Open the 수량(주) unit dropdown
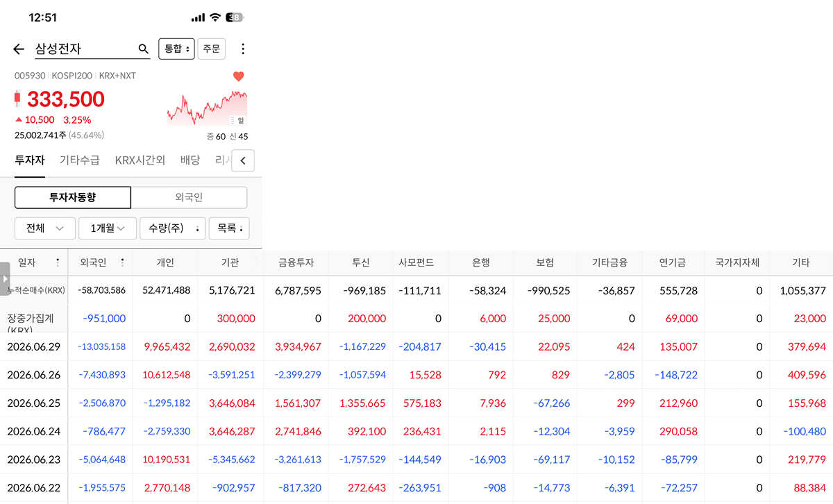This screenshot has width=833, height=504. coord(173,228)
